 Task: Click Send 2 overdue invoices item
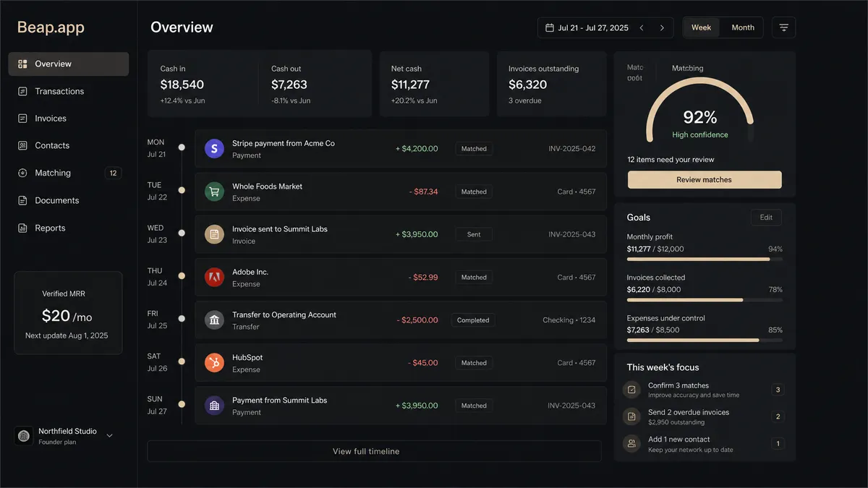click(703, 416)
